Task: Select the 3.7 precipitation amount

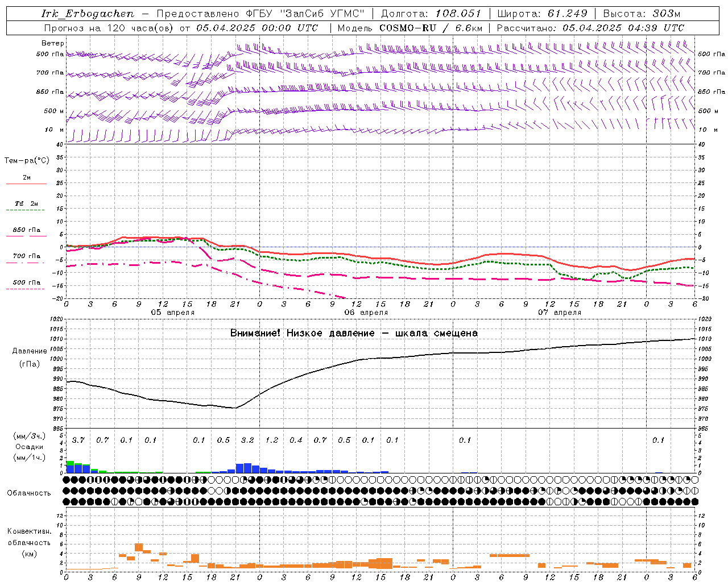Action: click(78, 440)
